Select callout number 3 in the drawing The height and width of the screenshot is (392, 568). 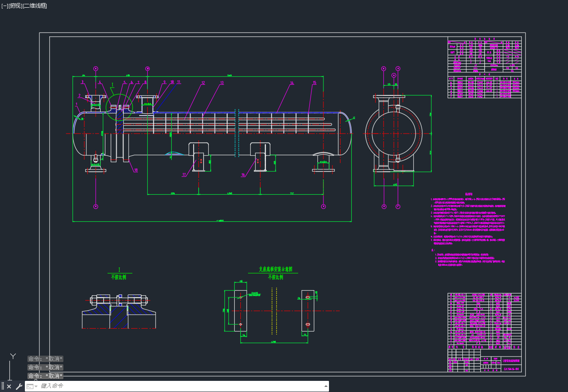click(83, 82)
